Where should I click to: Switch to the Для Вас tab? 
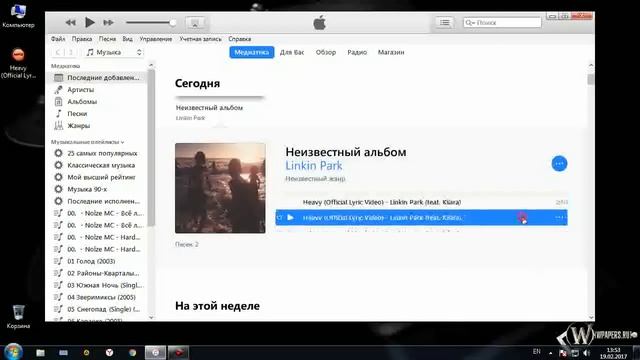(292, 52)
